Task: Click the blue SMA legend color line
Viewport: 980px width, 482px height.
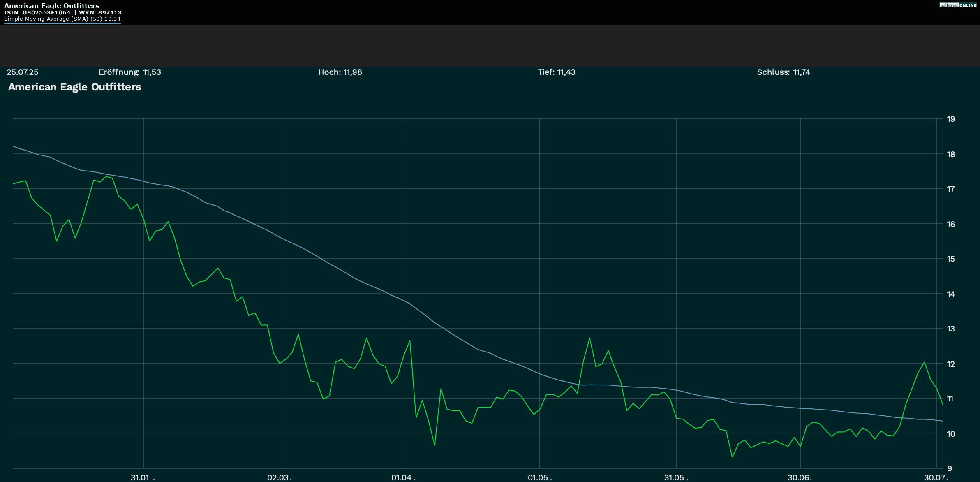Action: tap(62, 23)
